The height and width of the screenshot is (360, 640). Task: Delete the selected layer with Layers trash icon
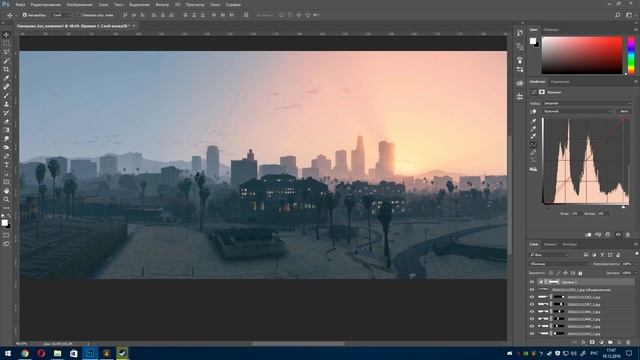coord(628,342)
